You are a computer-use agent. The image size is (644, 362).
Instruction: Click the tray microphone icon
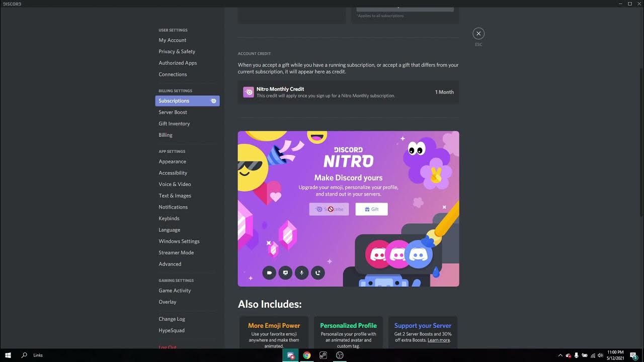coord(577,355)
